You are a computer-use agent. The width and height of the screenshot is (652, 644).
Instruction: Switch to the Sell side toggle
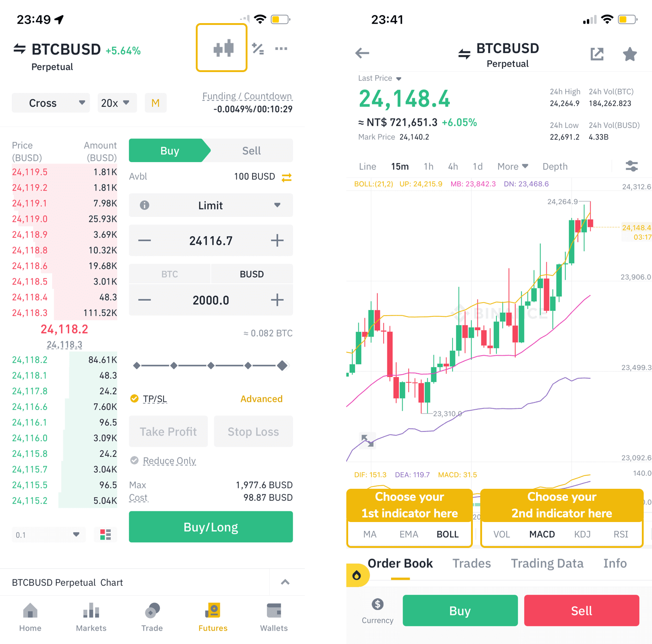click(252, 151)
